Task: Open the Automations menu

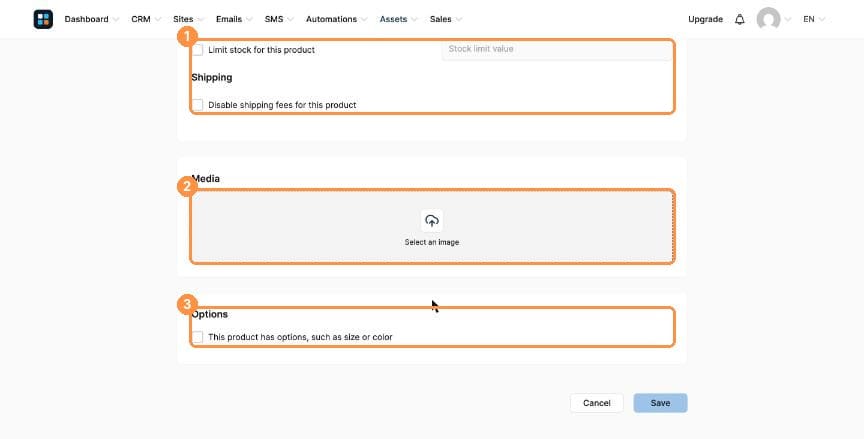Action: pyautogui.click(x=331, y=19)
